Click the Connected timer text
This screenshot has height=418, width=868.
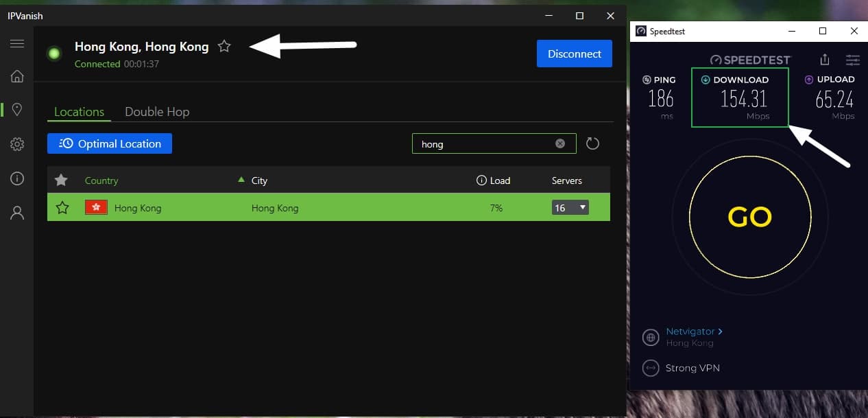pos(117,64)
